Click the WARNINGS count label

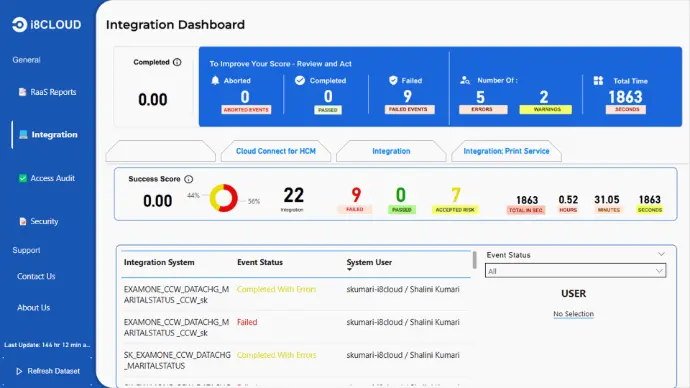point(546,109)
